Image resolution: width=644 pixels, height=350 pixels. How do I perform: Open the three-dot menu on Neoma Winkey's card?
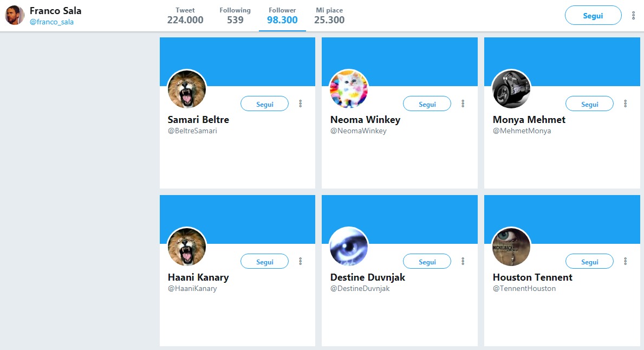[x=463, y=103]
